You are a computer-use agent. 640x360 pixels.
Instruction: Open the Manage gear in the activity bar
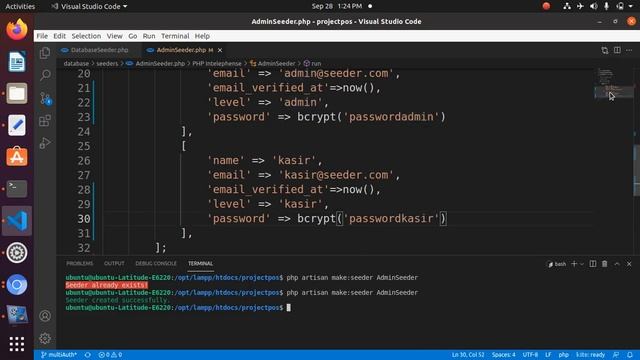(45, 338)
